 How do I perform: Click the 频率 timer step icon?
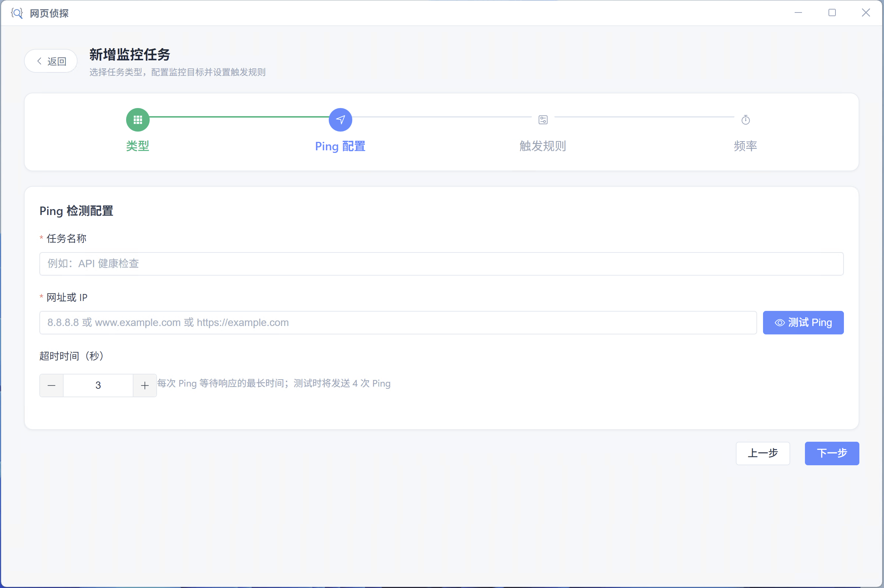coord(745,120)
